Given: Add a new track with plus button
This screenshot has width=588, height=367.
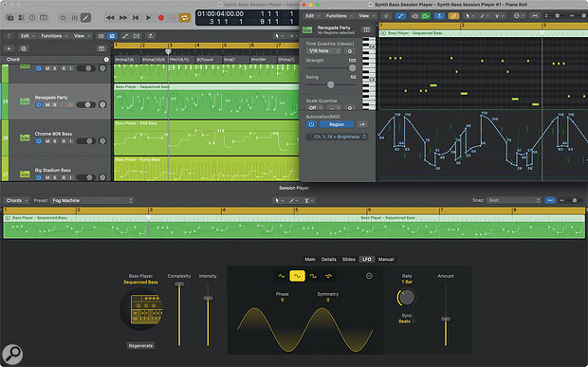Looking at the screenshot, I should (9, 48).
